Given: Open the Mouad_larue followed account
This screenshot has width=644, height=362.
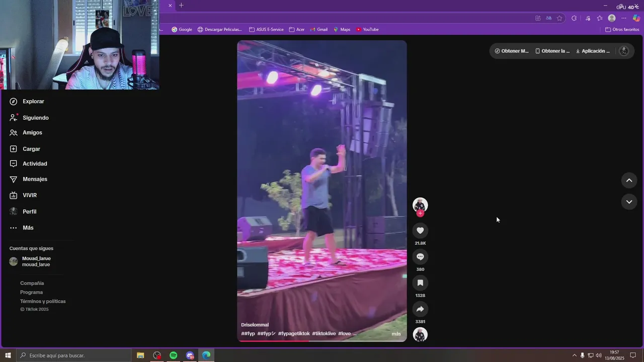Looking at the screenshot, I should coord(30,261).
